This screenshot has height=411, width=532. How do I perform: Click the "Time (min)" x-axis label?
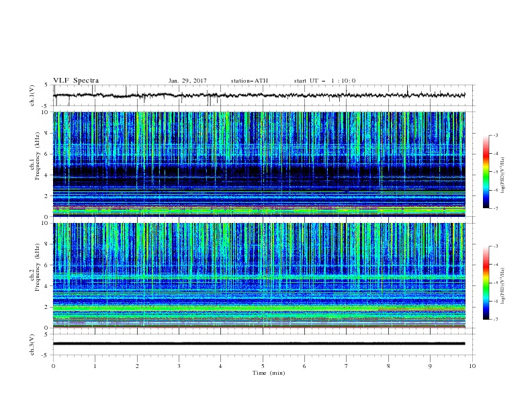click(269, 373)
